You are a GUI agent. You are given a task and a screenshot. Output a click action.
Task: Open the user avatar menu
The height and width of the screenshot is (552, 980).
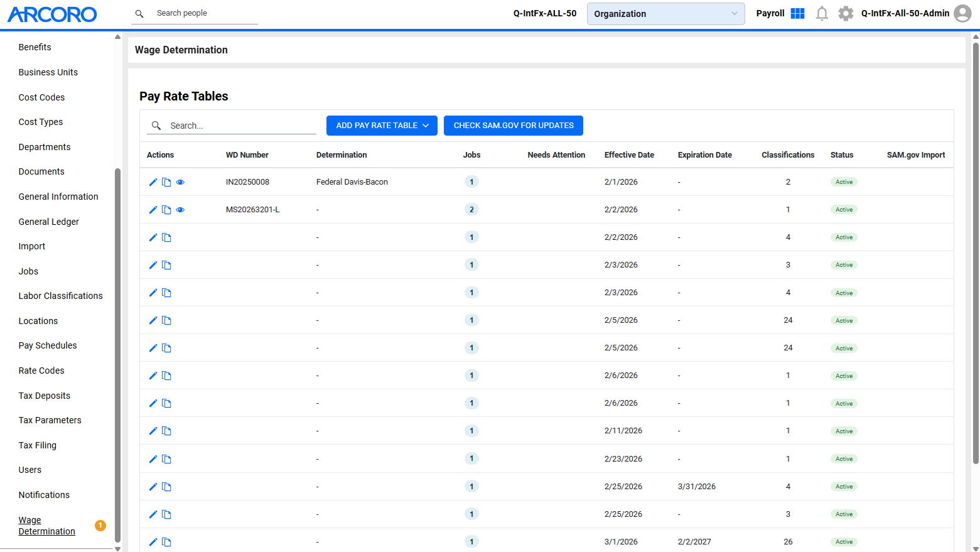click(962, 13)
